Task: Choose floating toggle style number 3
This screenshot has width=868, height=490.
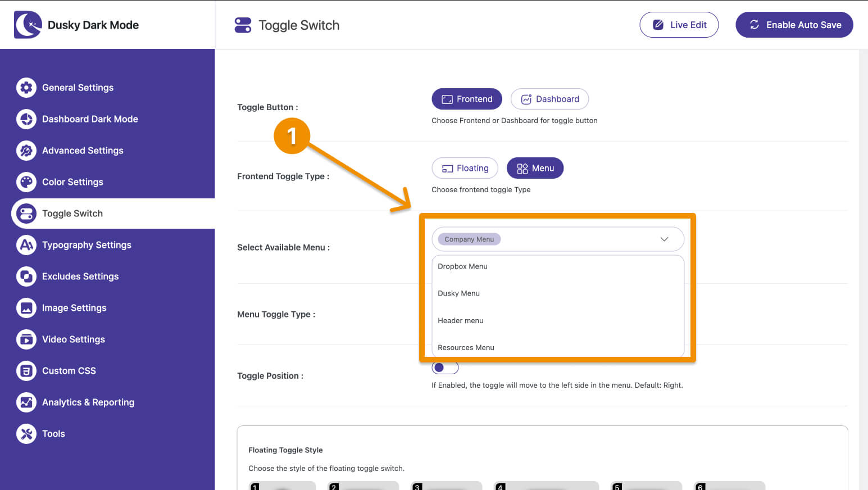Action: tap(447, 486)
